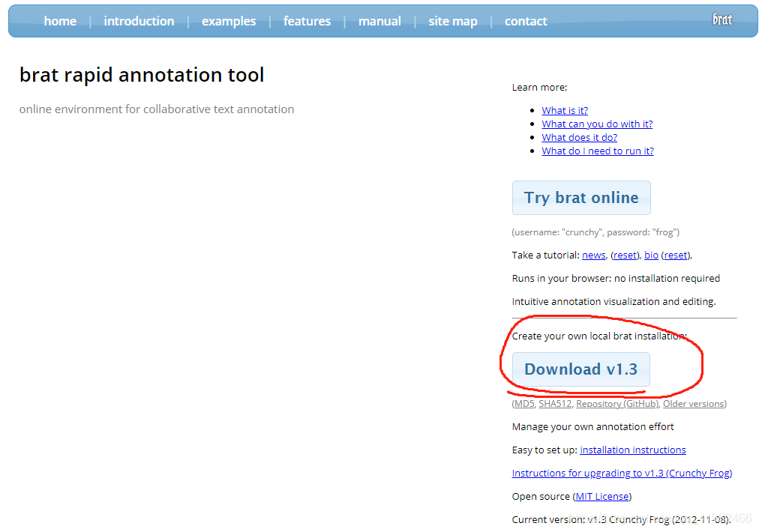The image size is (759, 532).
Task: Open the "What does it do?" link
Action: pos(580,137)
